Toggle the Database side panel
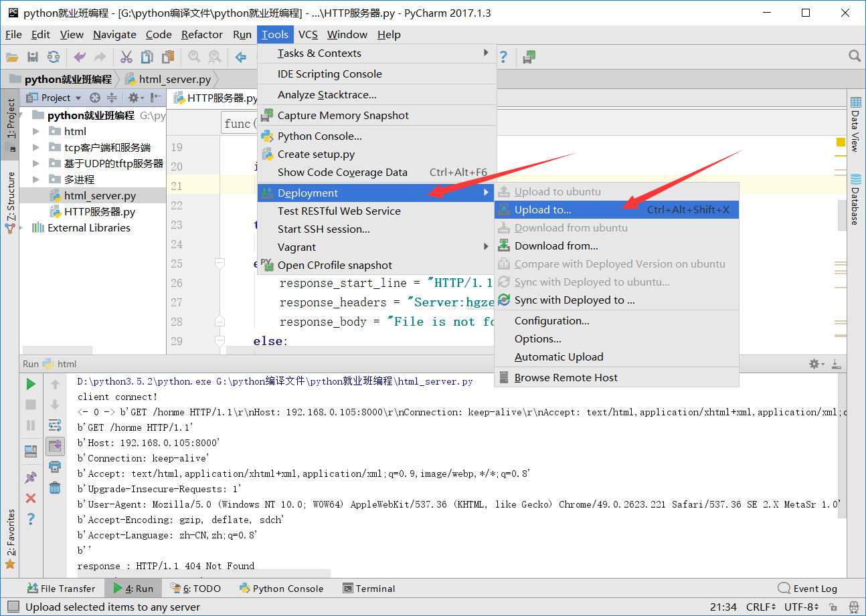This screenshot has height=616, width=866. tap(855, 199)
